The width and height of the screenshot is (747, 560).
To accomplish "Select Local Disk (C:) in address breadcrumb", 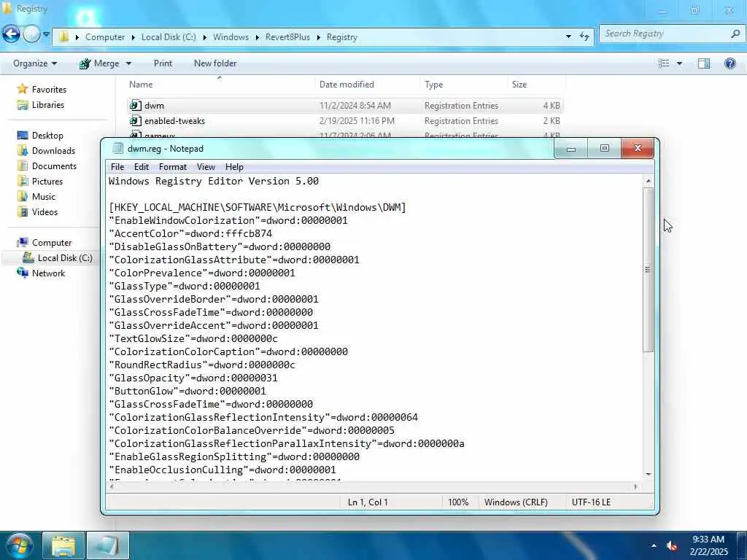I will pyautogui.click(x=169, y=37).
